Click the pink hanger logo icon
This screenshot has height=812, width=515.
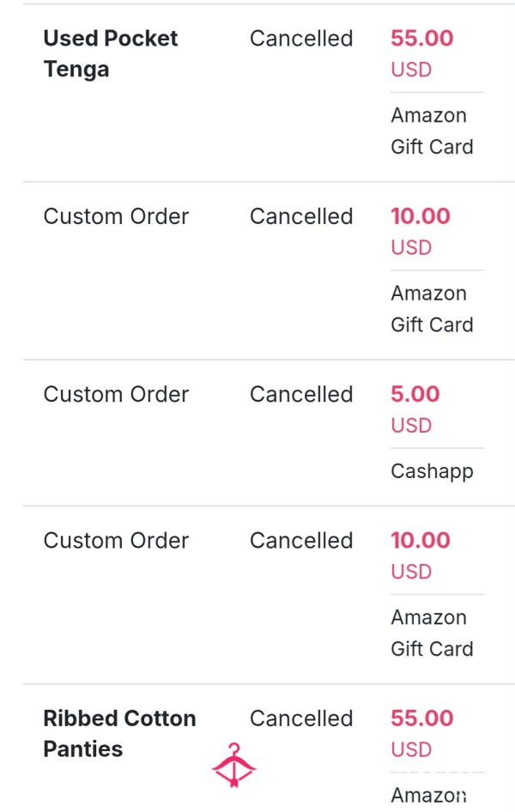point(234,766)
